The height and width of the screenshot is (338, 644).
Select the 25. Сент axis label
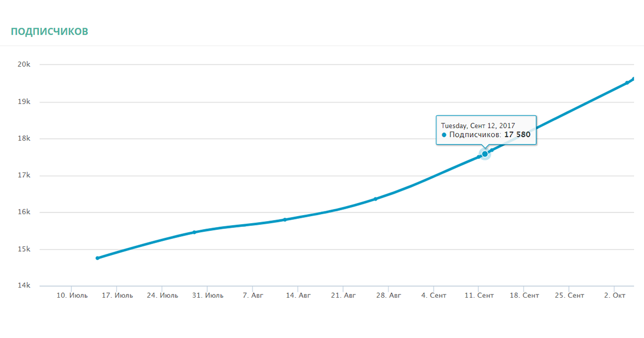coord(569,296)
